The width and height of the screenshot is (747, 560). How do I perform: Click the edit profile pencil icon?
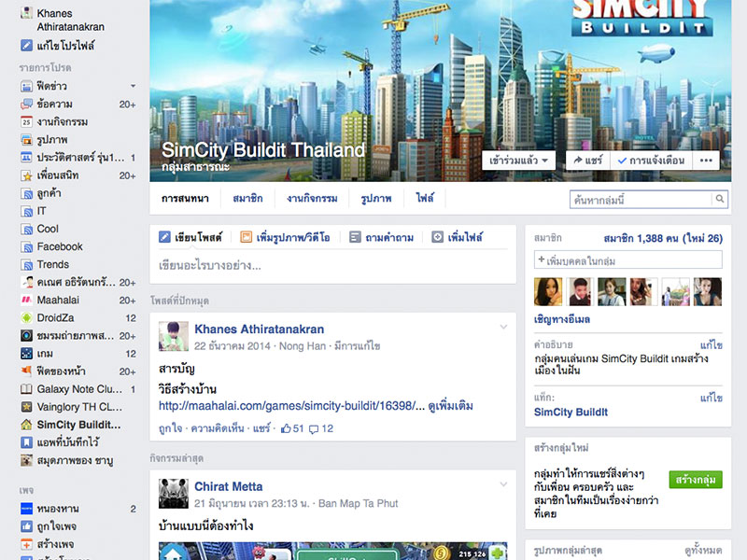[26, 45]
